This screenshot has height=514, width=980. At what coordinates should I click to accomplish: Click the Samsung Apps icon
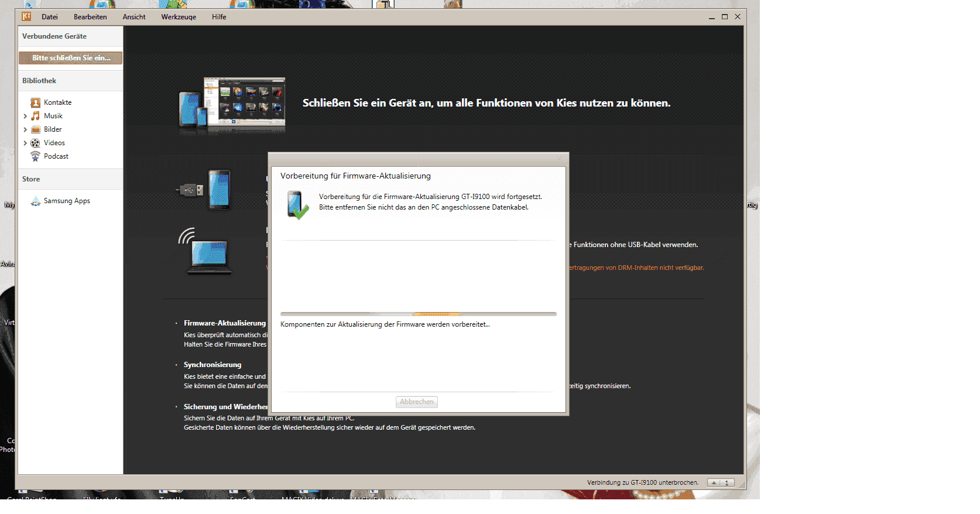click(36, 201)
